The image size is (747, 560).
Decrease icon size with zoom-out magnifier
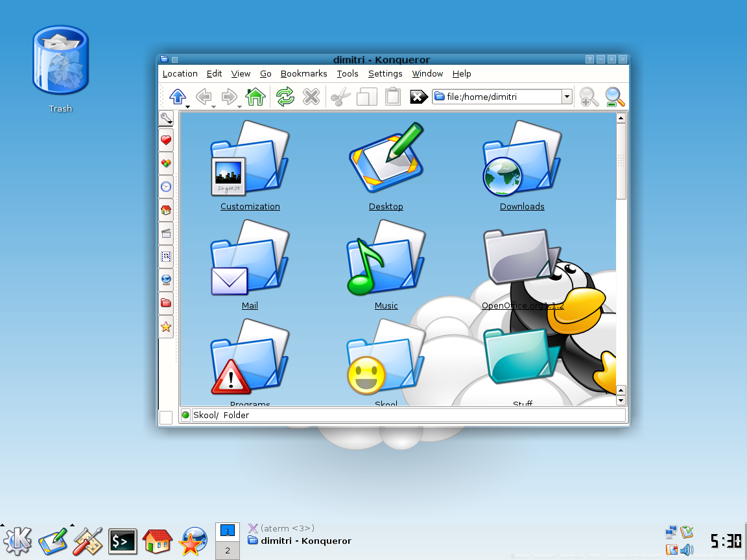pyautogui.click(x=615, y=97)
